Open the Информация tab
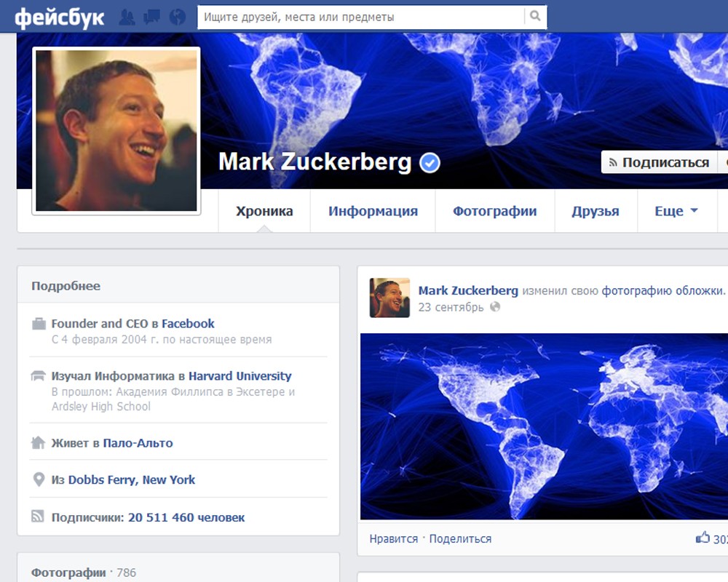 373,211
